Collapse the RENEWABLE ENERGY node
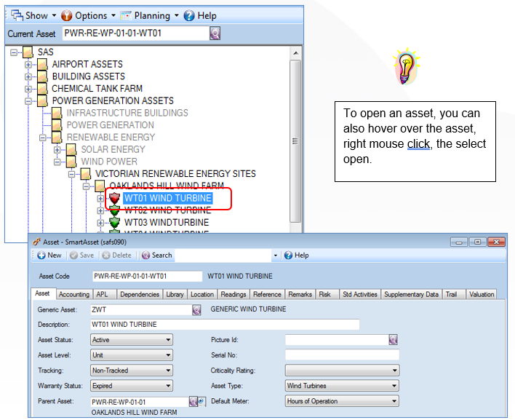515x420 pixels. [x=43, y=138]
